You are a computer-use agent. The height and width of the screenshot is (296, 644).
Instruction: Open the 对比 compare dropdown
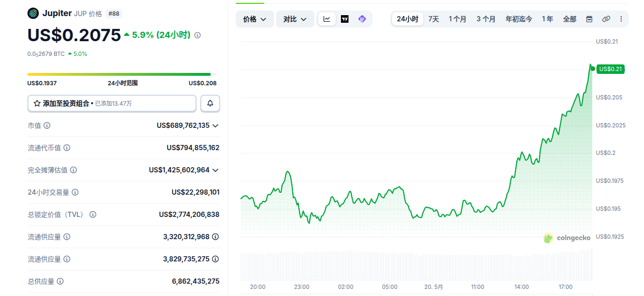tap(295, 19)
